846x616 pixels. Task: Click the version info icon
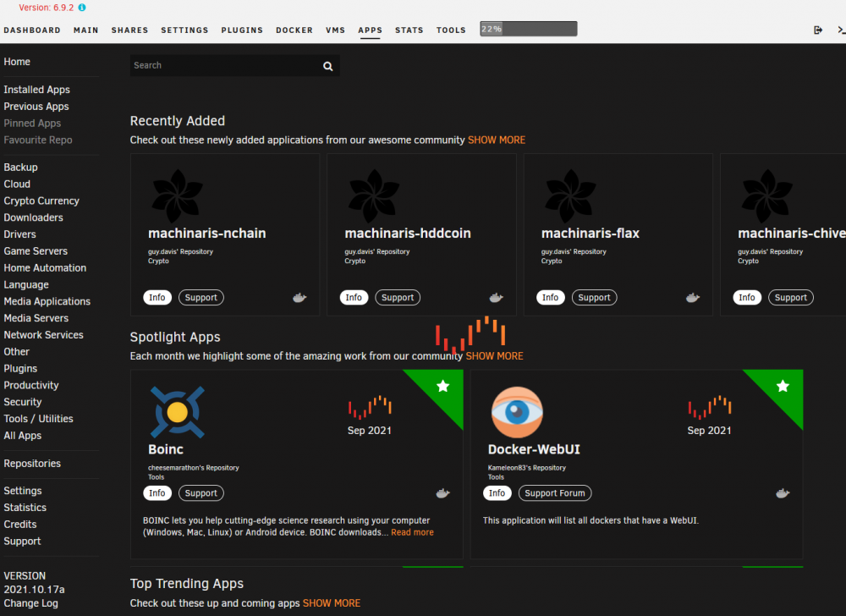82,8
